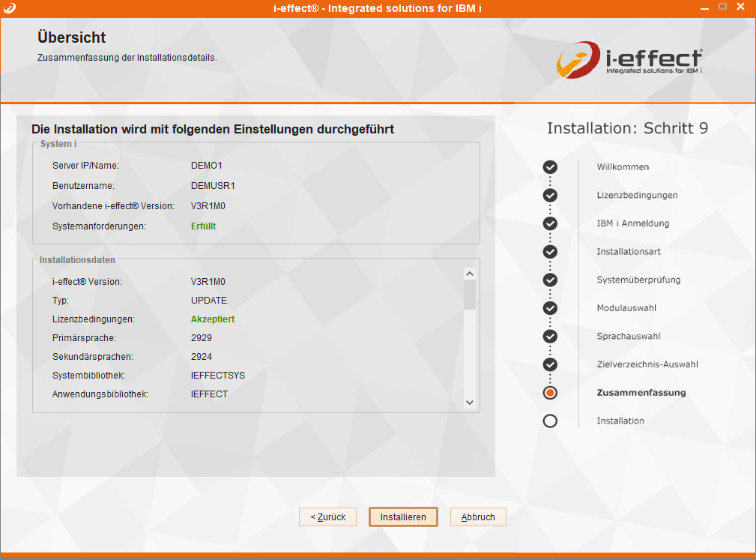Viewport: 756px width, 560px height.
Task: Select the orange Zusammenfassung step indicator
Action: pos(550,393)
